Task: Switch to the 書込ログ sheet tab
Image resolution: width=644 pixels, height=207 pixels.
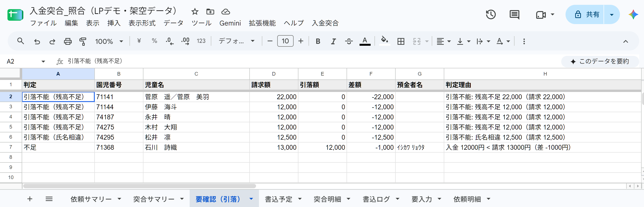Action: pyautogui.click(x=376, y=199)
